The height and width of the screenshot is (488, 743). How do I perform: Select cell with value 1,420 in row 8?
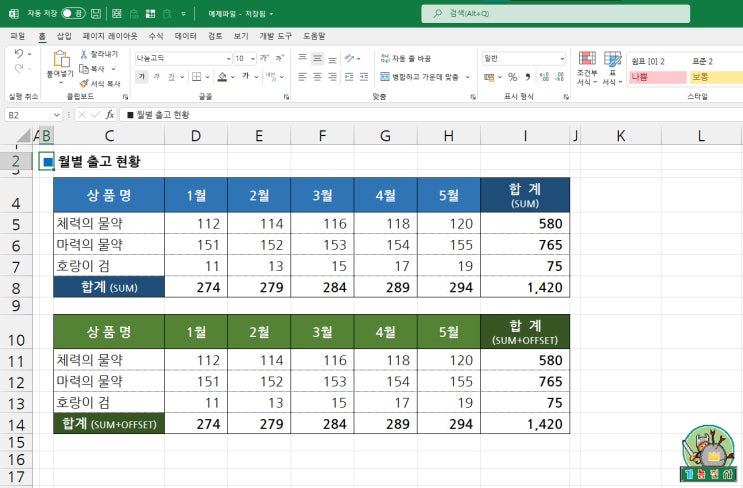tap(525, 288)
